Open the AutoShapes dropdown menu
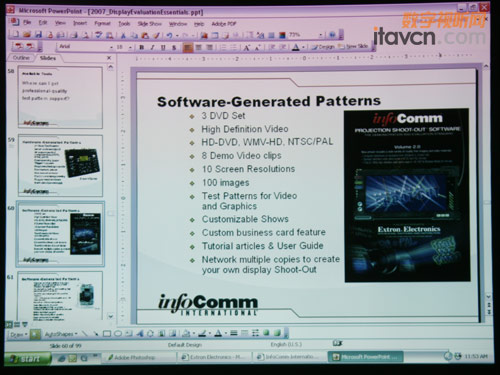Viewport: 500px width, 375px height. [61, 334]
